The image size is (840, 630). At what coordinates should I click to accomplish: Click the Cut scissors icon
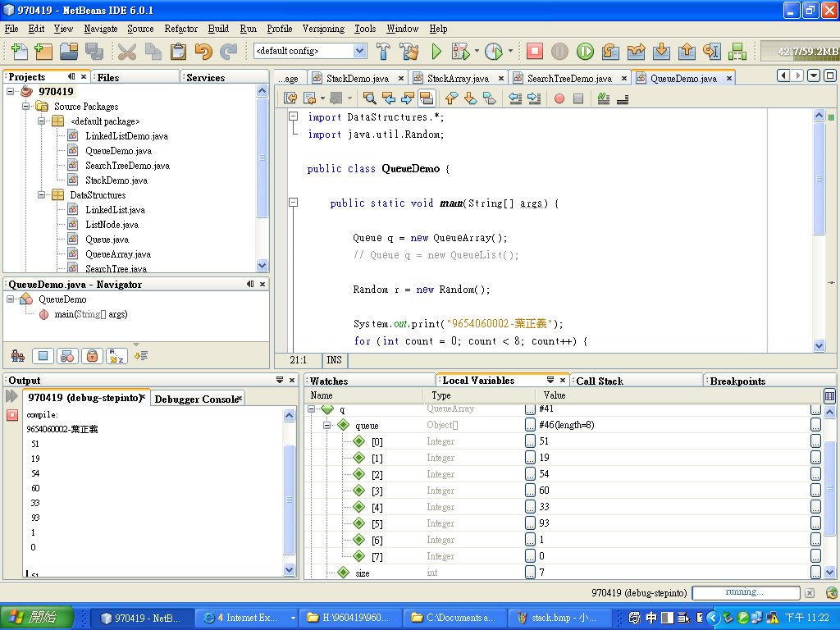pos(127,52)
